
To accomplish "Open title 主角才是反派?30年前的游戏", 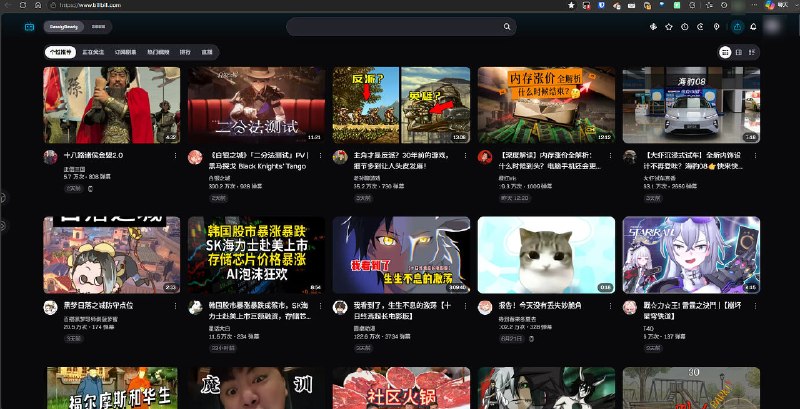I will (x=402, y=161).
